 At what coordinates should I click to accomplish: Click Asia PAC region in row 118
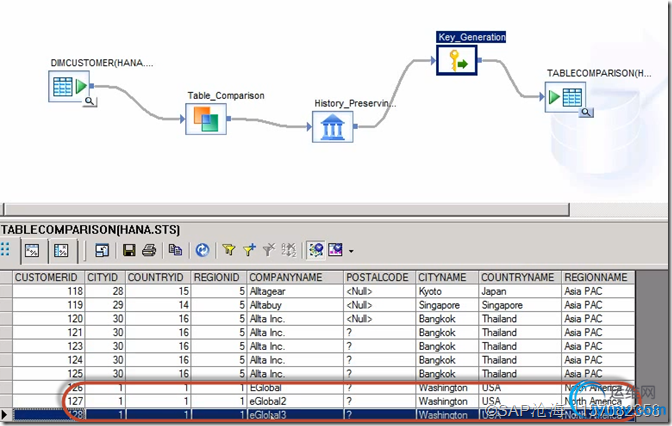coord(598,291)
